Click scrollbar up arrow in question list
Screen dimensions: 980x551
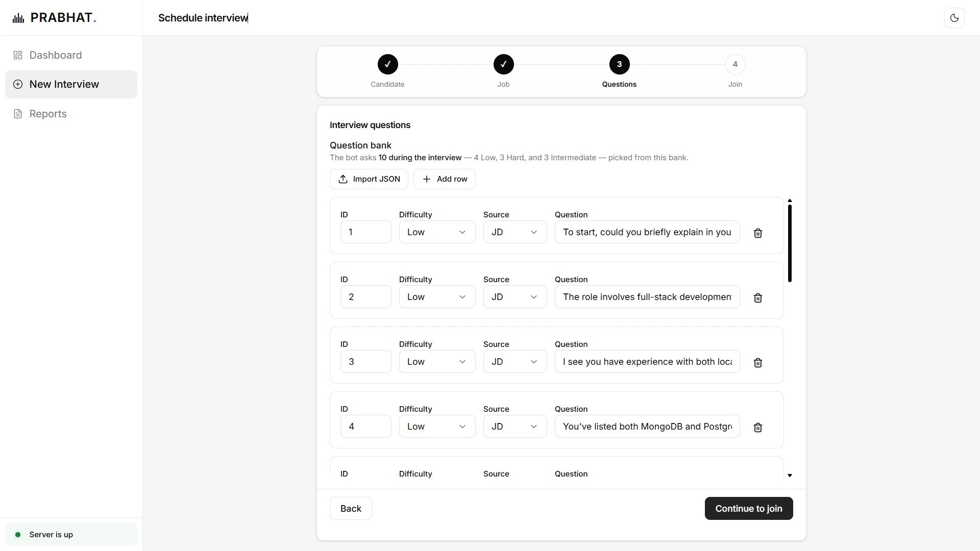(x=790, y=201)
